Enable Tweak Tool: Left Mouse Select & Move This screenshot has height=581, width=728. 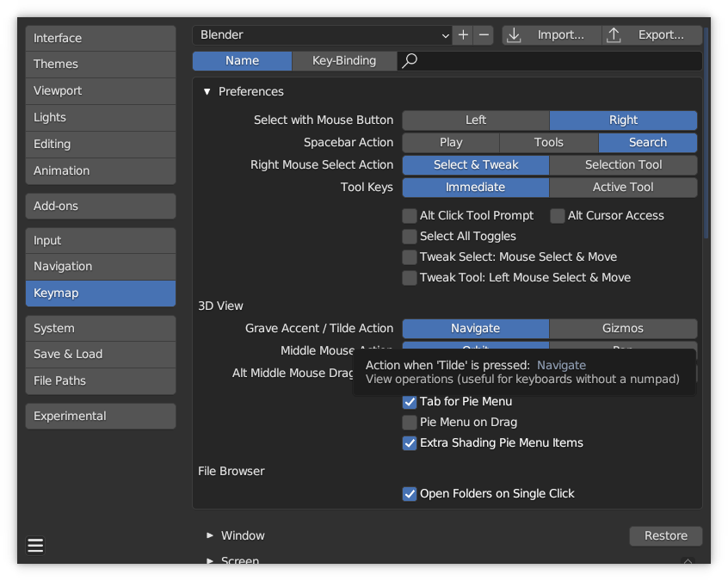410,278
